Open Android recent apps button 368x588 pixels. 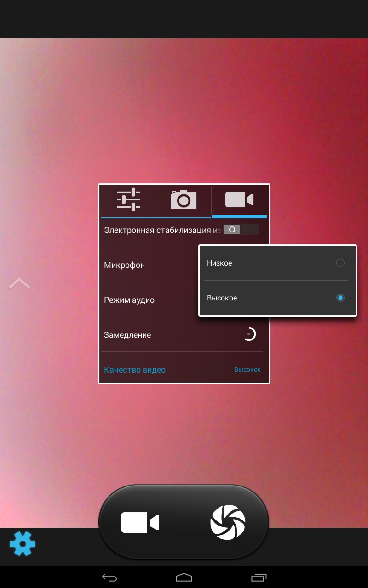(x=259, y=577)
